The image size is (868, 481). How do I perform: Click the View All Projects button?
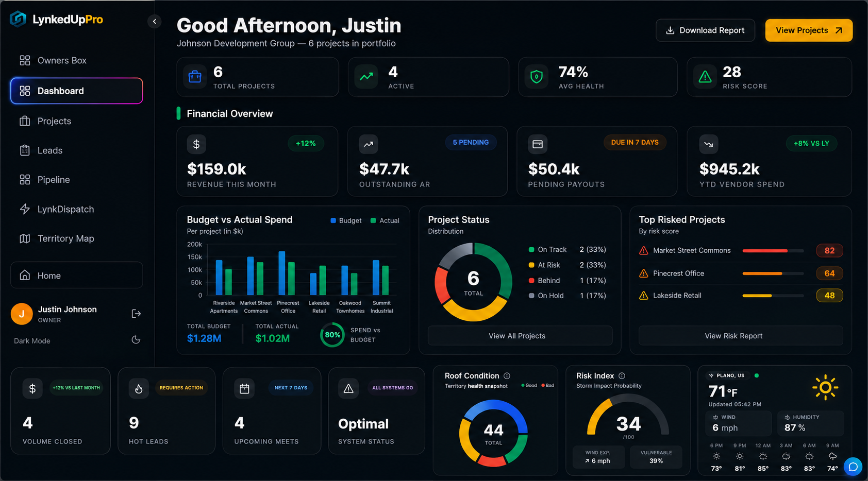[x=520, y=335]
